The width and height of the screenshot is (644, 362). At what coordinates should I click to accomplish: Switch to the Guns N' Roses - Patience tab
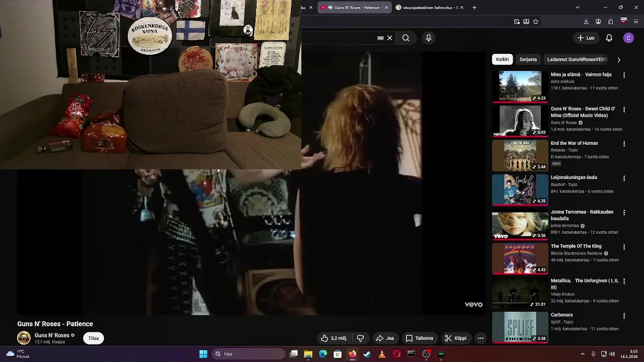point(355,8)
